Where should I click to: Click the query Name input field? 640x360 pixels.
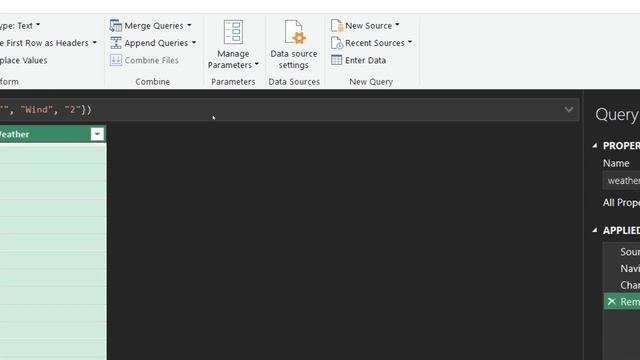622,180
